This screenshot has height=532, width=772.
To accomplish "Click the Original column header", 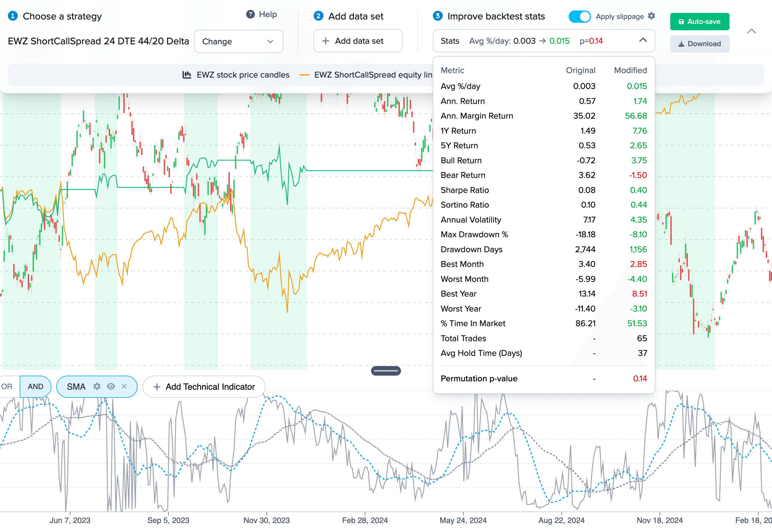I will pyautogui.click(x=580, y=70).
